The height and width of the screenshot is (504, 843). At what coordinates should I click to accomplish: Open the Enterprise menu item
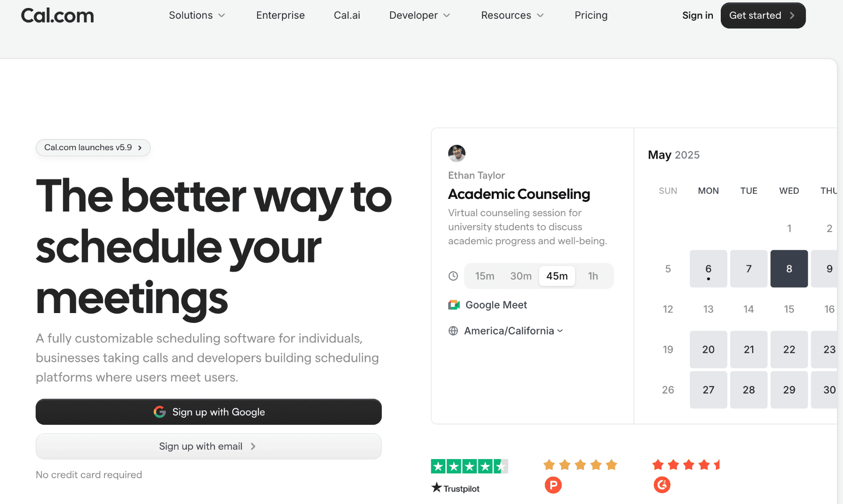[280, 15]
